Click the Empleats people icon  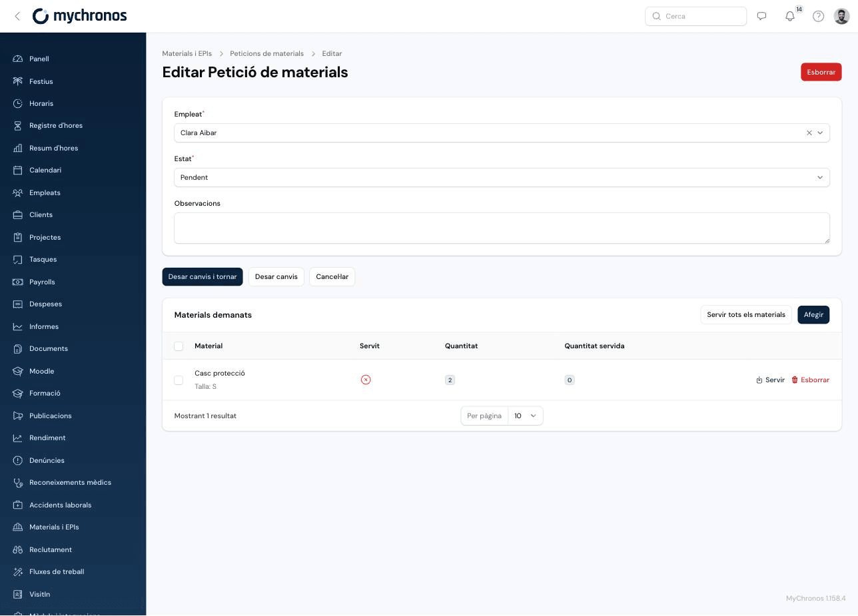(18, 192)
